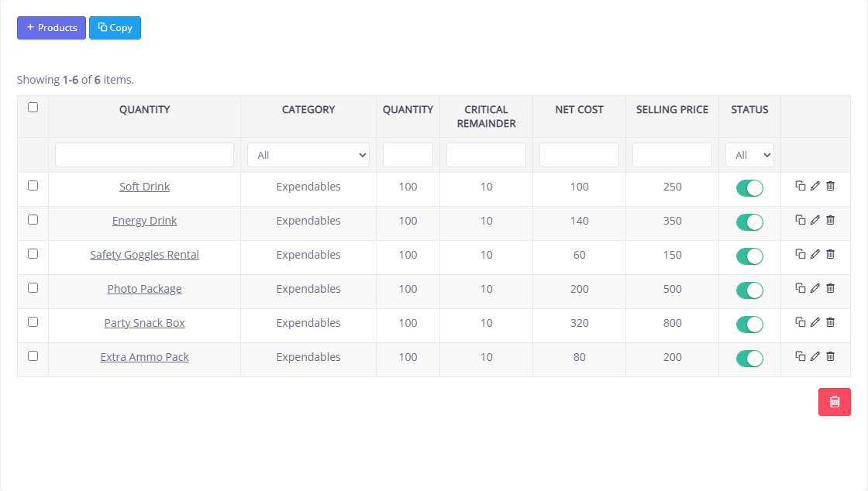
Task: Turn off Energy Drink status switch
Action: 749,222
